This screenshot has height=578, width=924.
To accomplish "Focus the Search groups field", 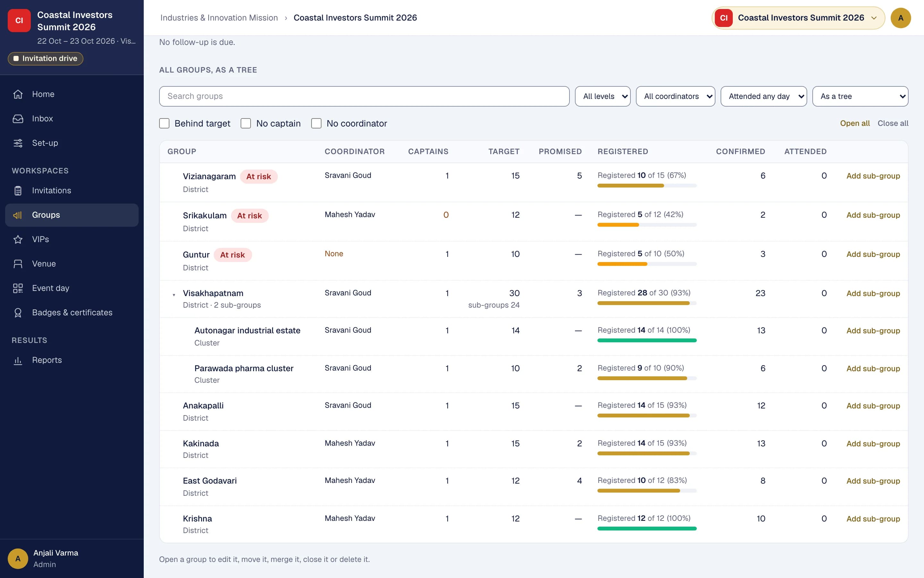I will [364, 96].
